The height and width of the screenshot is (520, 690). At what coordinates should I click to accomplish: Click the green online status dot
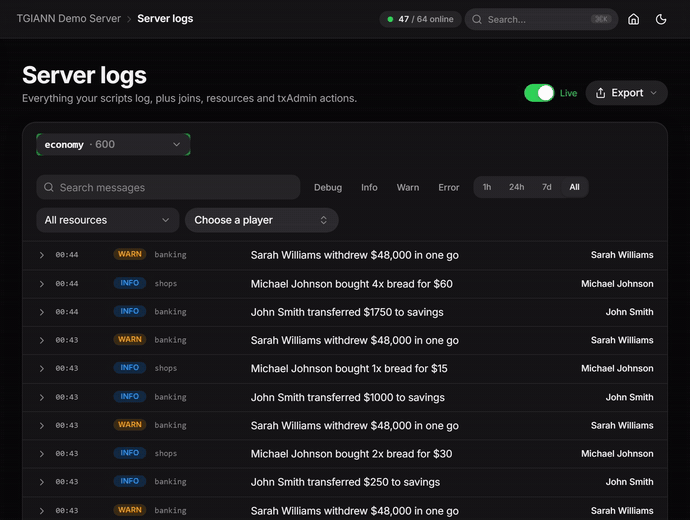click(390, 19)
